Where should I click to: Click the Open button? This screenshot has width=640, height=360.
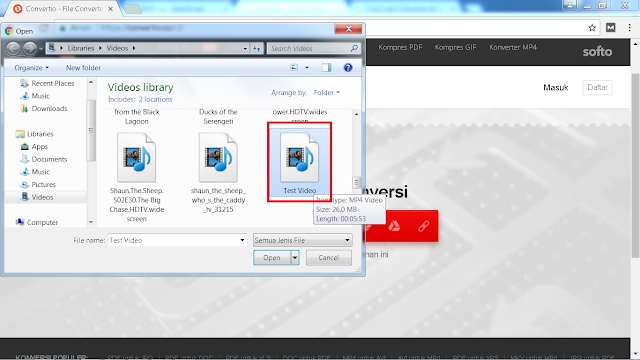[272, 258]
